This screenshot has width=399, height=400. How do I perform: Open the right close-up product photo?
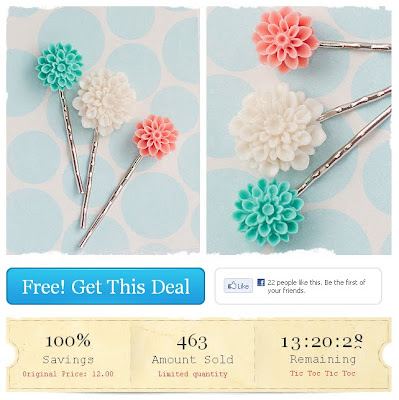[299, 131]
